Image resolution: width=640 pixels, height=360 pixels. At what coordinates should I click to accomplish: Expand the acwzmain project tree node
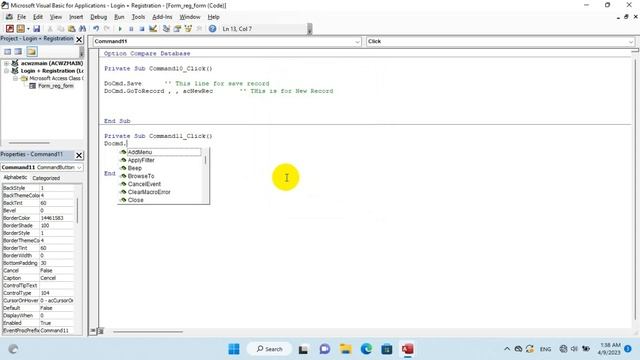click(6, 63)
